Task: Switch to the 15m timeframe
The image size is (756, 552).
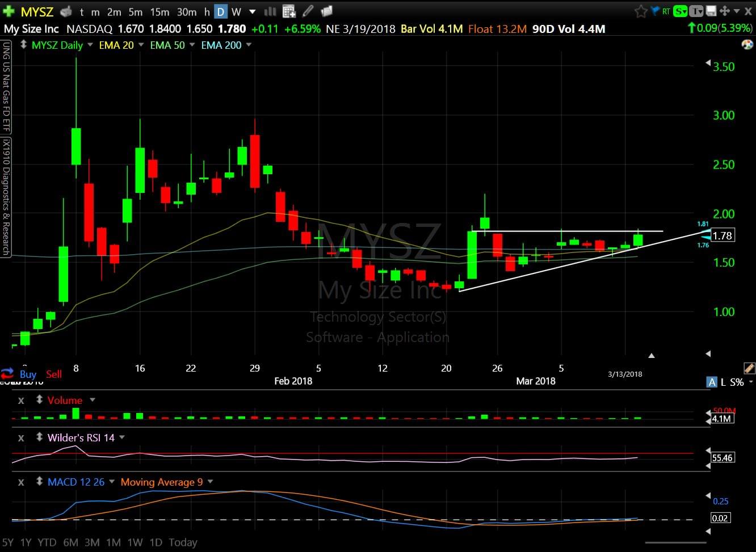Action: coord(159,11)
